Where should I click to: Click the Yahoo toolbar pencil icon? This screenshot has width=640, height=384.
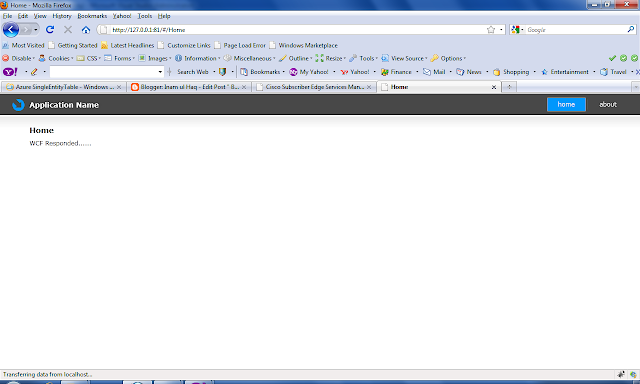tap(34, 72)
